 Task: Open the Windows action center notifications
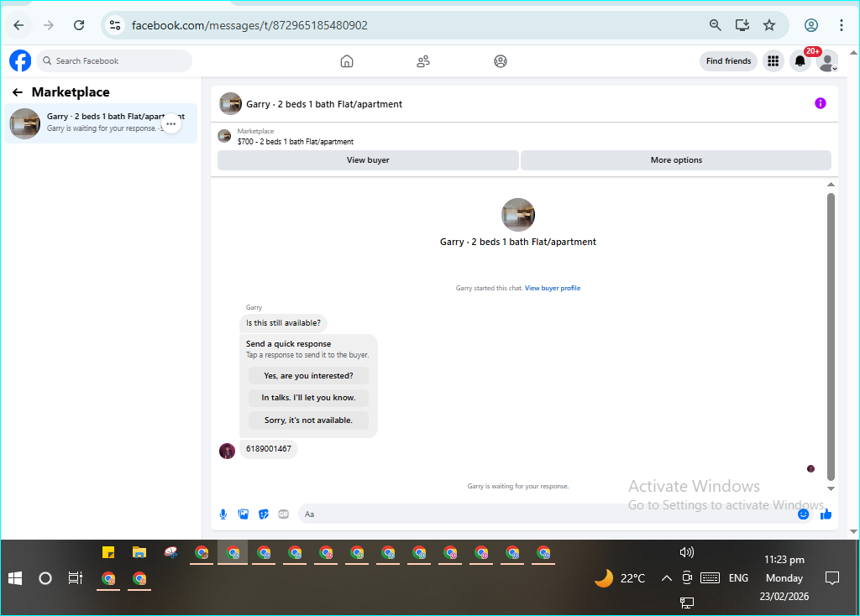click(x=832, y=578)
